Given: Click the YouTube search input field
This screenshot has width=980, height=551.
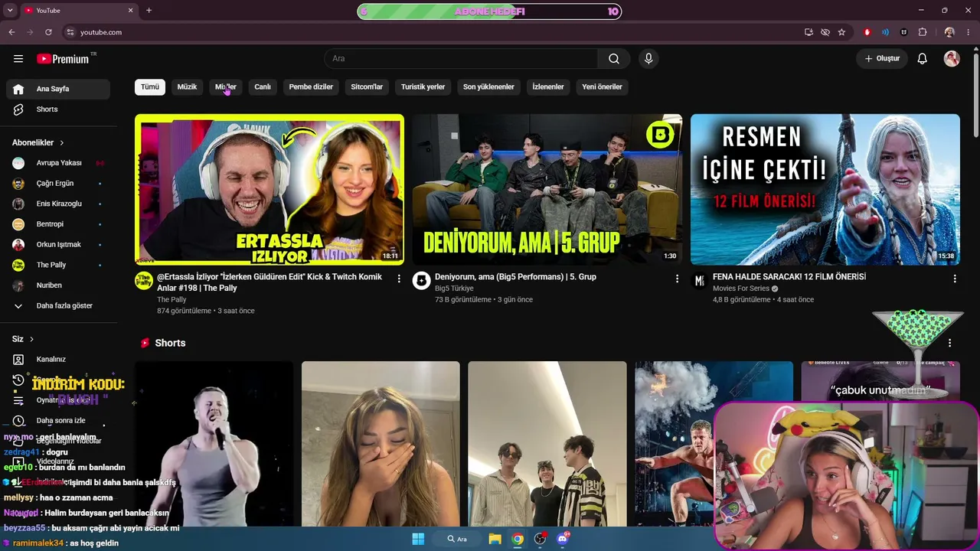Looking at the screenshot, I should [461, 59].
